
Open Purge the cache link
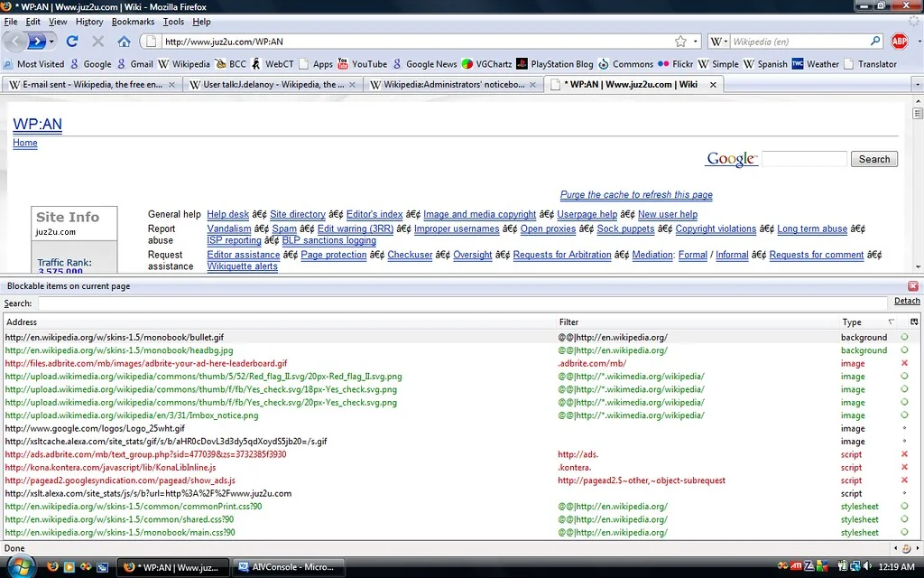[636, 195]
